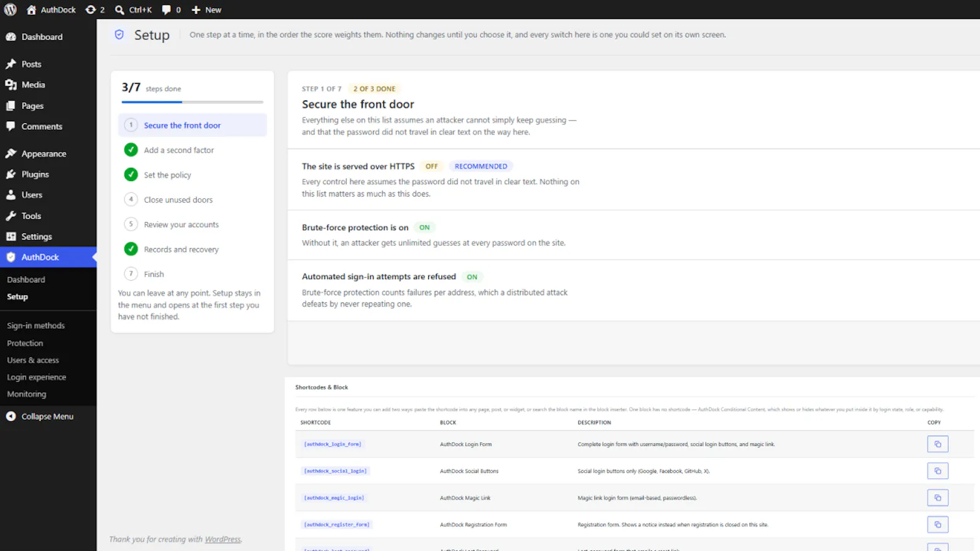Screen dimensions: 980x551
Task: Open the comments bubble showing 0
Action: 171,10
